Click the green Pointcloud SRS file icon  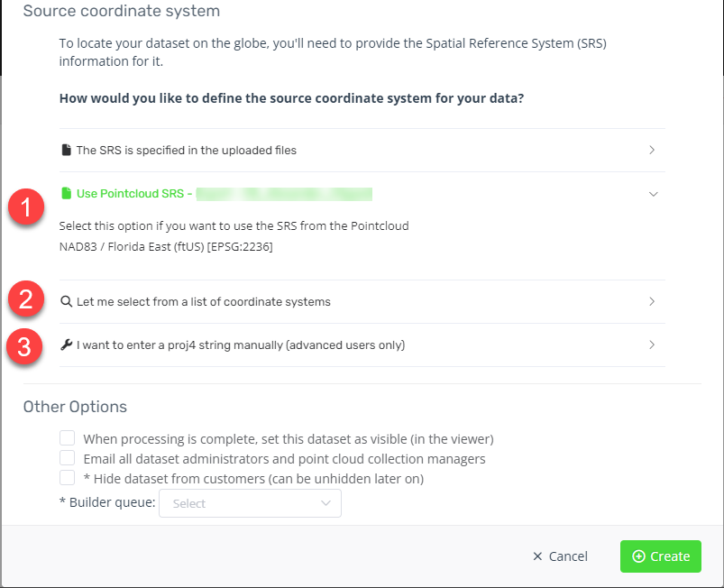click(65, 194)
